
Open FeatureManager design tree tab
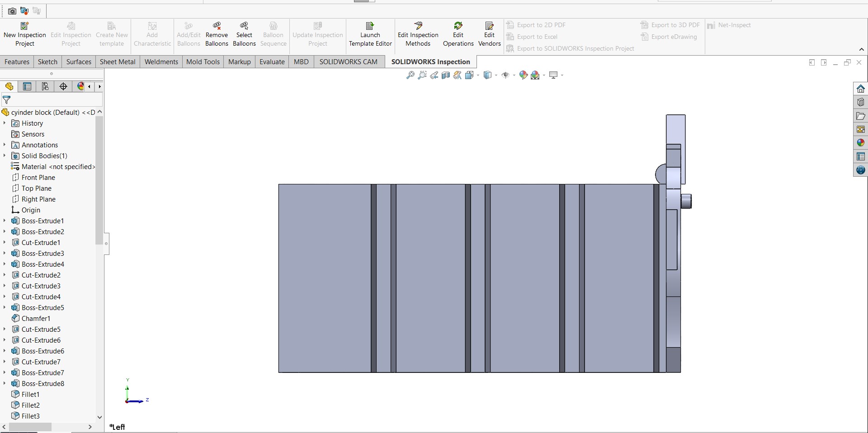tap(9, 86)
